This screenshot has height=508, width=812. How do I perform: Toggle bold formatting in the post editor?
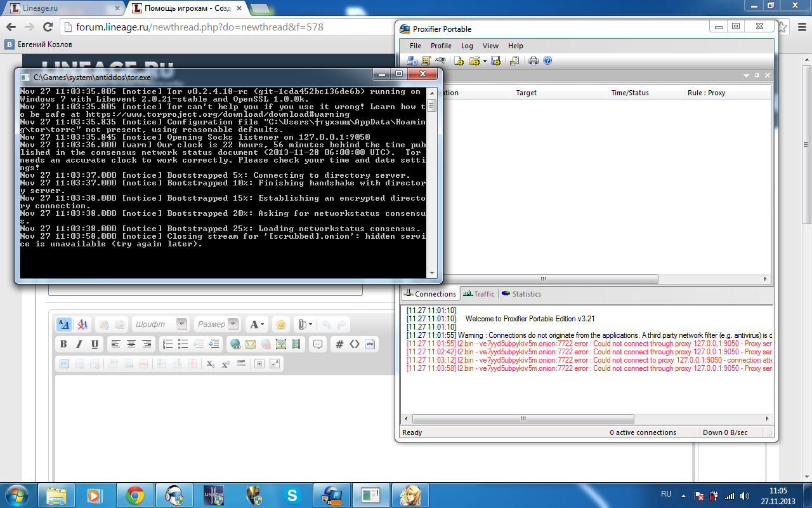(63, 344)
